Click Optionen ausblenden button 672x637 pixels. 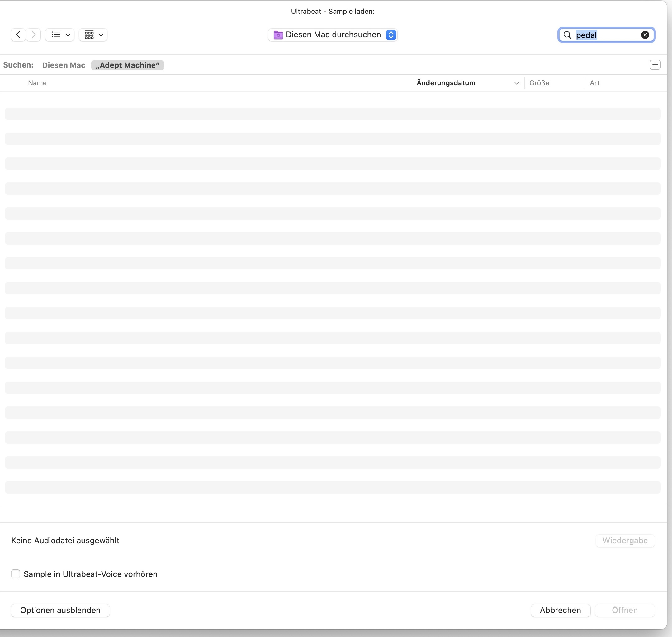click(60, 610)
